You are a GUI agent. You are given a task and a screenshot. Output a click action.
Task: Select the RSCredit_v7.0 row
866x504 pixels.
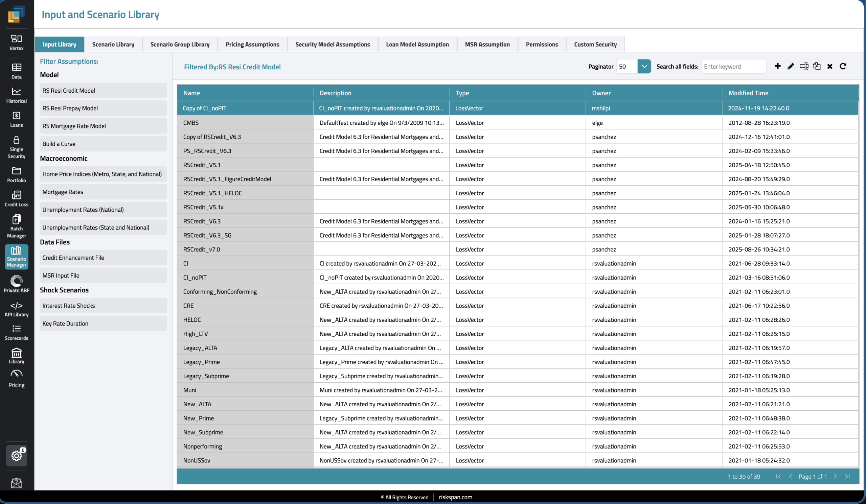pos(518,249)
